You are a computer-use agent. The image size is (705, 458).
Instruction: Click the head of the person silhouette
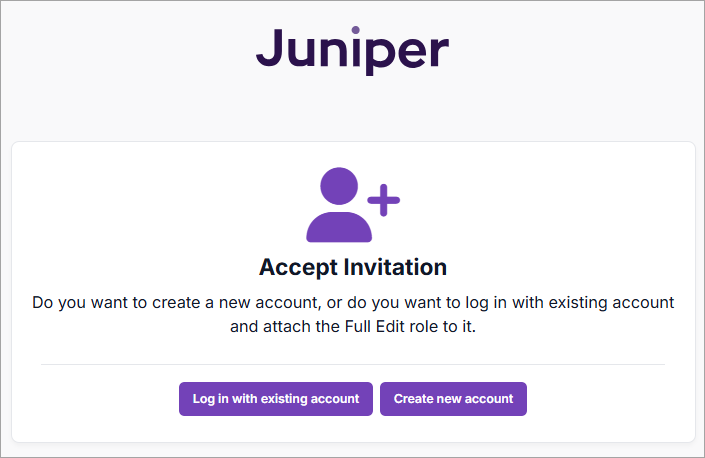pyautogui.click(x=339, y=186)
